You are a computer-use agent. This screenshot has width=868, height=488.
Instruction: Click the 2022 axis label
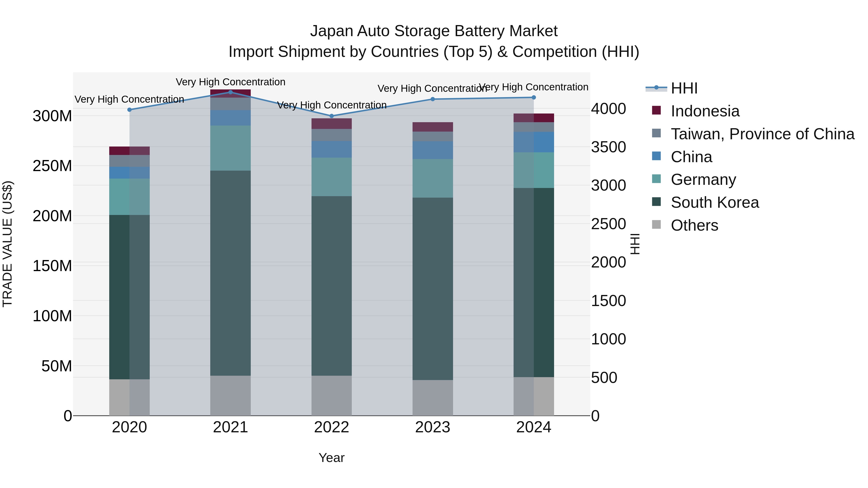point(332,427)
